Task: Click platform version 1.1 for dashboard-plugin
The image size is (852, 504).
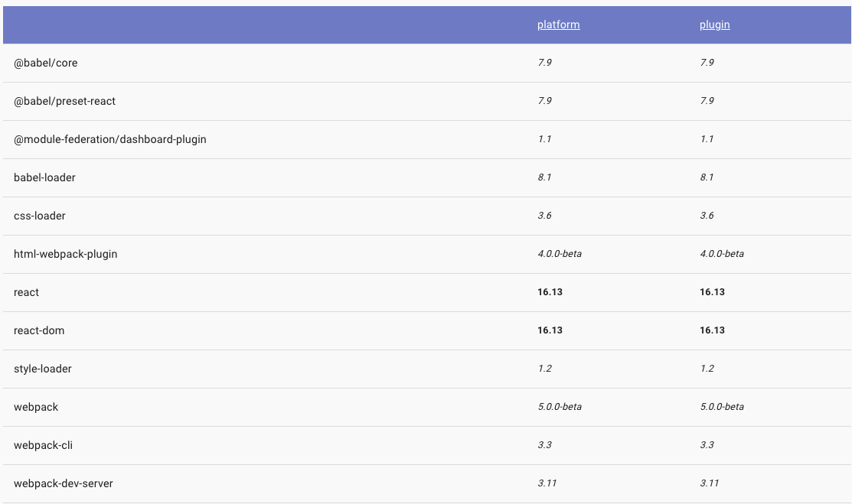Action: [544, 139]
